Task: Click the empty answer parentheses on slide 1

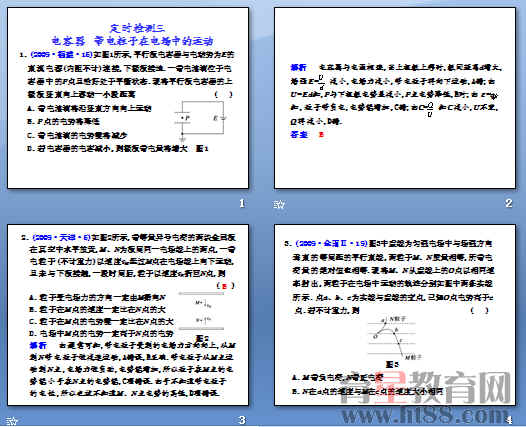Action: (x=223, y=94)
